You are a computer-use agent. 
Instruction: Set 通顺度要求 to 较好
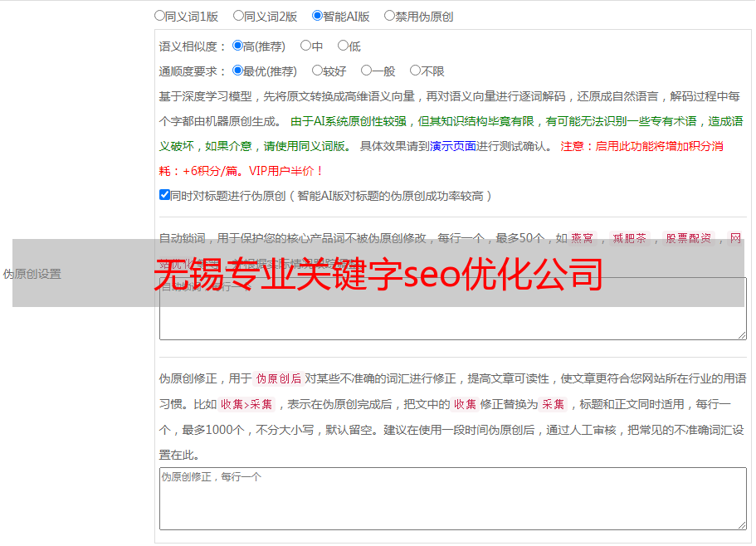317,71
